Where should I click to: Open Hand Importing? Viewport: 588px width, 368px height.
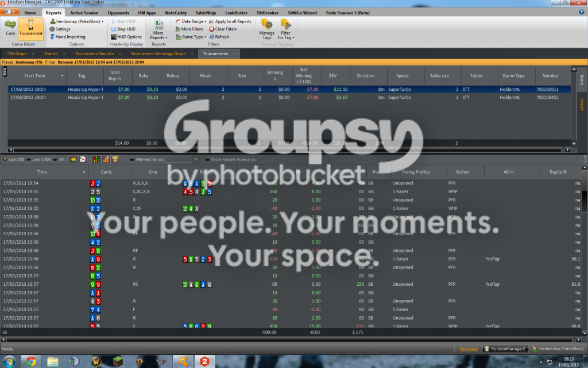(68, 37)
